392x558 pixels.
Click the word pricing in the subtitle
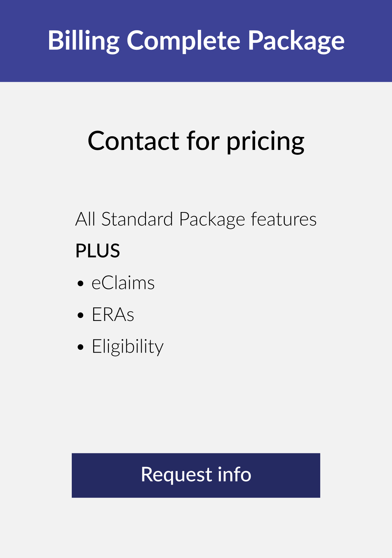click(265, 142)
